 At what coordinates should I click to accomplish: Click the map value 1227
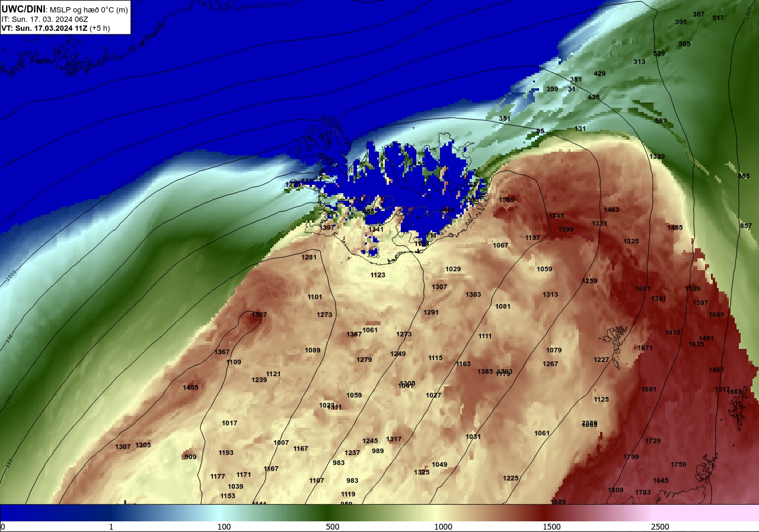tap(601, 360)
